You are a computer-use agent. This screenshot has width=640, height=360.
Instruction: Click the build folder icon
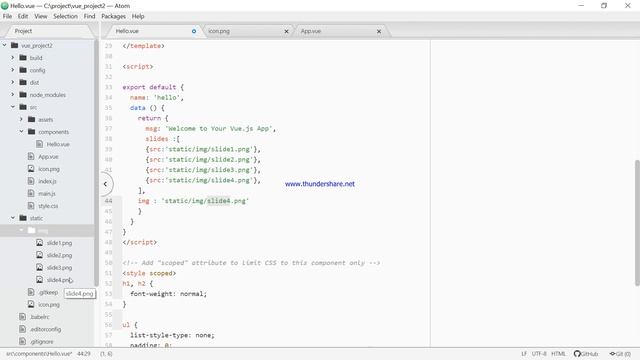click(23, 58)
